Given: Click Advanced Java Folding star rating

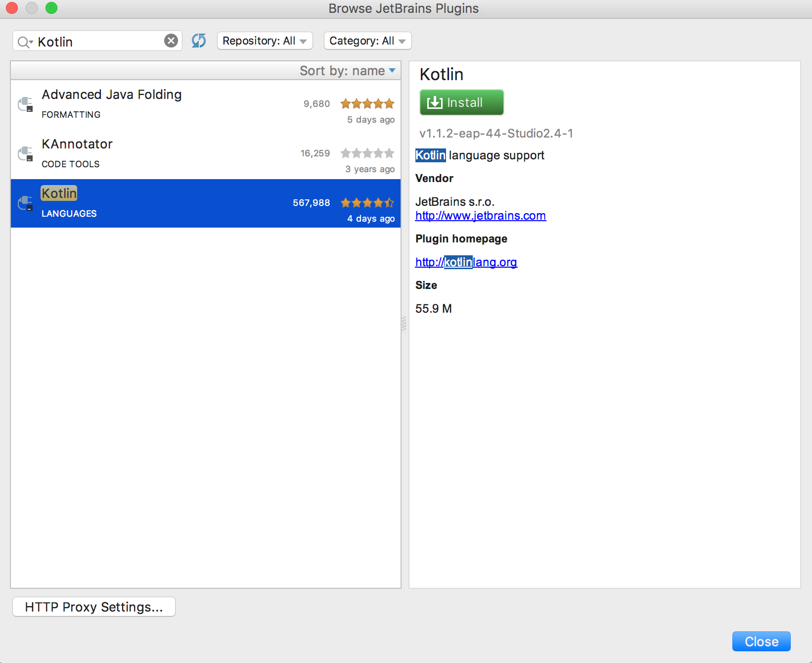Looking at the screenshot, I should 367,103.
